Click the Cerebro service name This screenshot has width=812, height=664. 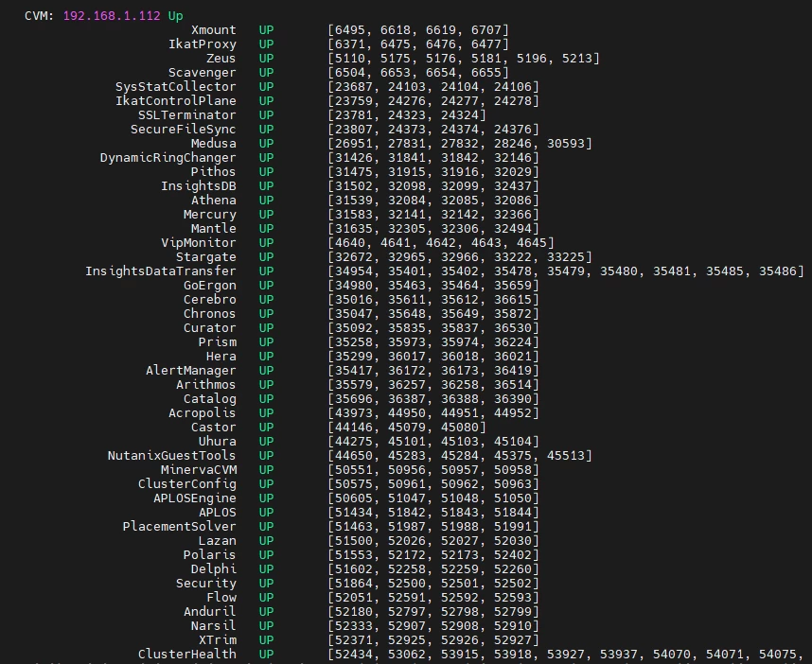coord(210,300)
